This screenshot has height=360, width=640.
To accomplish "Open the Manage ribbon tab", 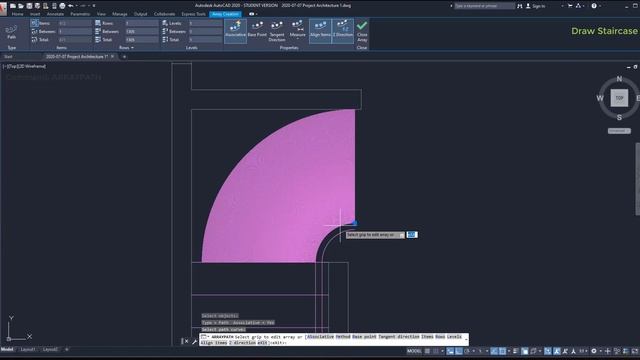I will [120, 14].
